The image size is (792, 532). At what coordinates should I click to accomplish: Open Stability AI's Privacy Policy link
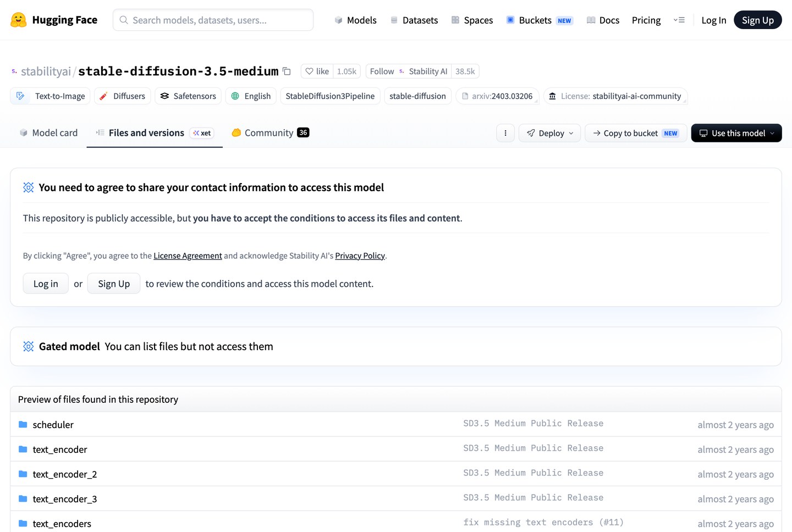click(x=360, y=256)
